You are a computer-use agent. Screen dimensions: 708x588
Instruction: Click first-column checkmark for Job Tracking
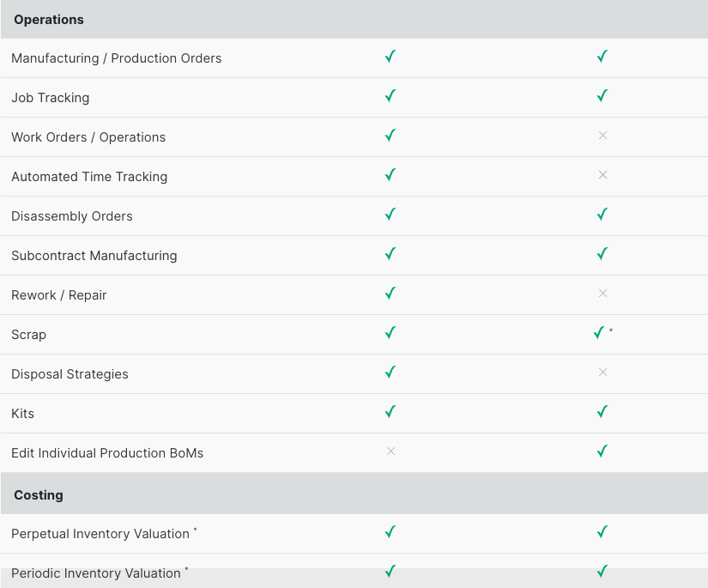pos(390,96)
